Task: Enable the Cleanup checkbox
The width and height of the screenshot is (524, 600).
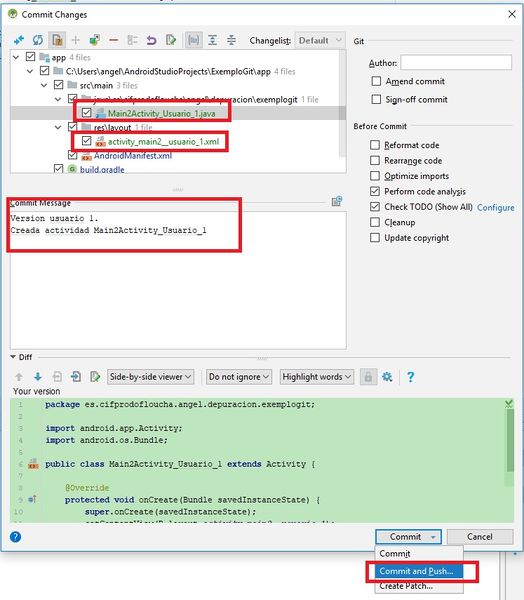Action: point(375,222)
